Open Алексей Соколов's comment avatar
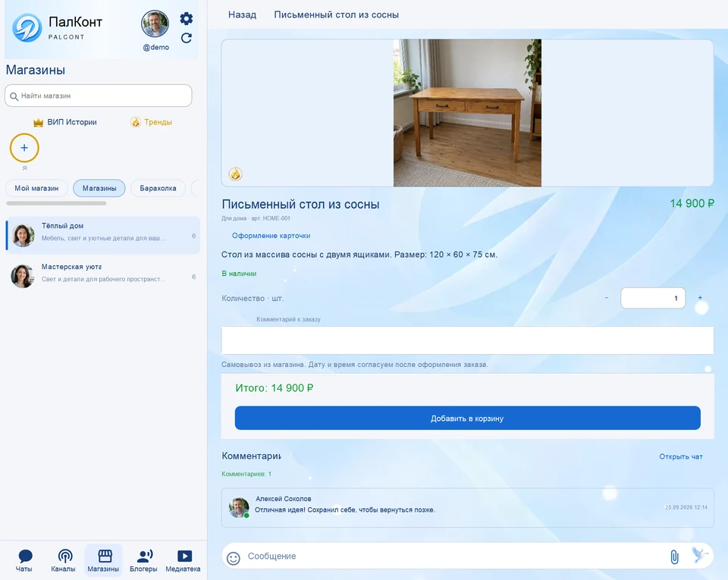 [239, 508]
